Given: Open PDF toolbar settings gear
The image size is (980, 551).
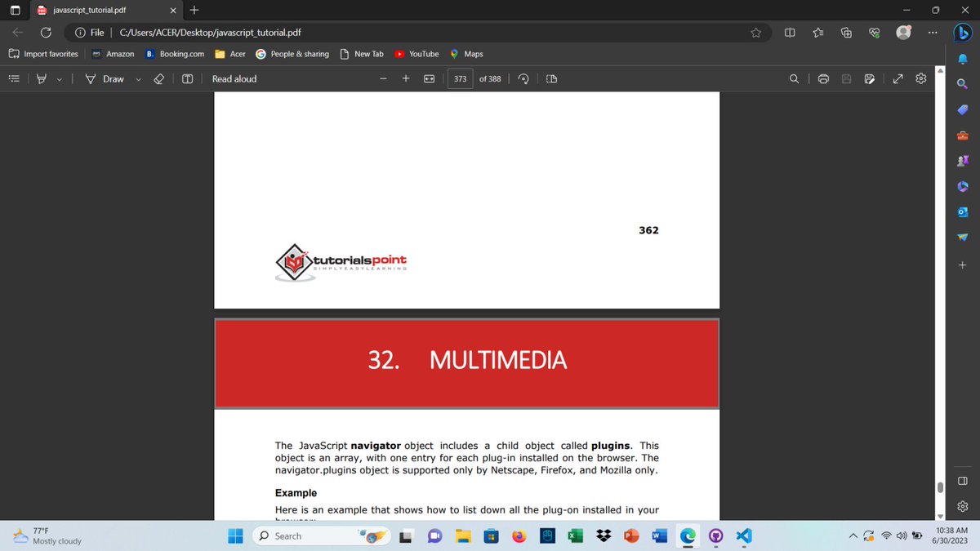Looking at the screenshot, I should pyautogui.click(x=921, y=79).
